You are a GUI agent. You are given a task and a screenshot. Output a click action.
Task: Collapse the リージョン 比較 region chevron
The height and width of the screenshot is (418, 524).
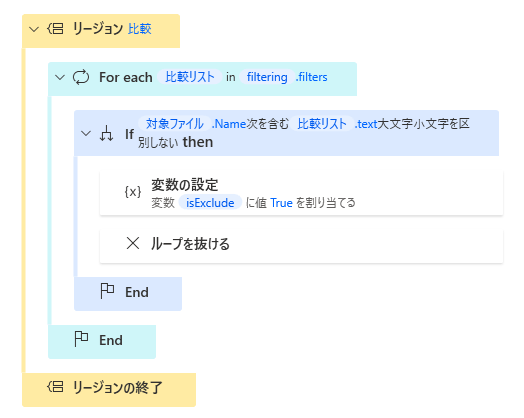34,29
